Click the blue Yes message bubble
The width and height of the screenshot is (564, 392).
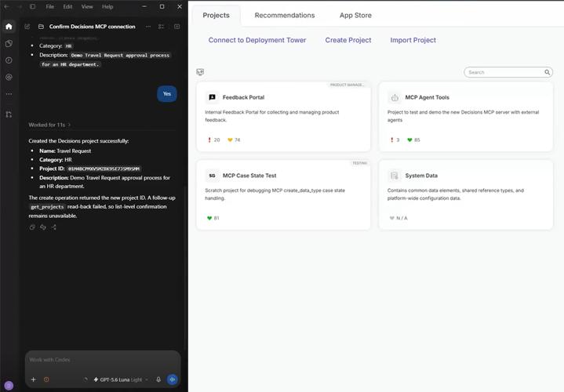tap(167, 94)
